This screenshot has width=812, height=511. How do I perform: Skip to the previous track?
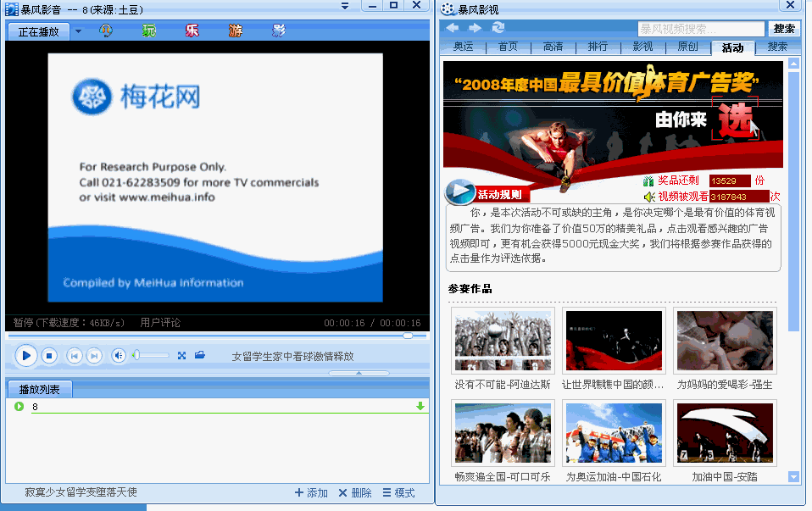click(74, 356)
